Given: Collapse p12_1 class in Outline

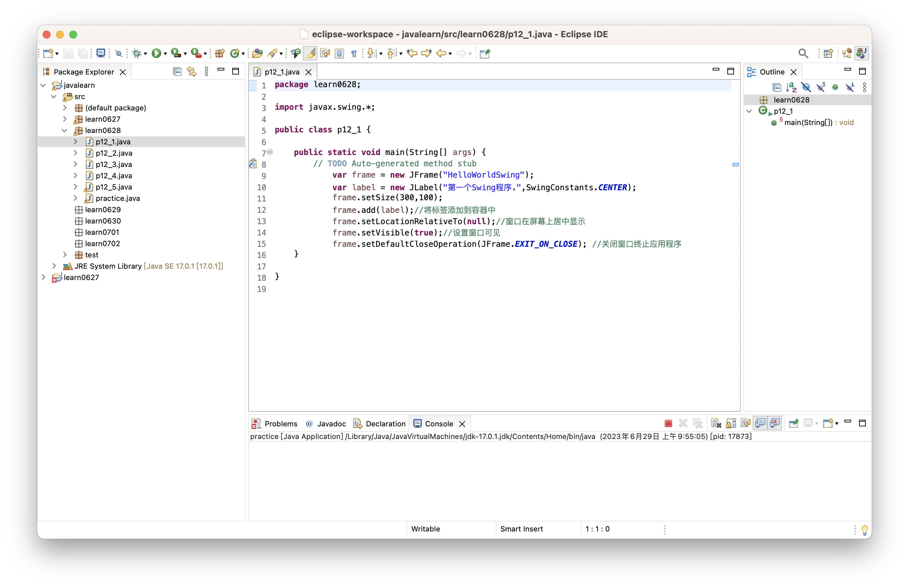Looking at the screenshot, I should point(749,111).
